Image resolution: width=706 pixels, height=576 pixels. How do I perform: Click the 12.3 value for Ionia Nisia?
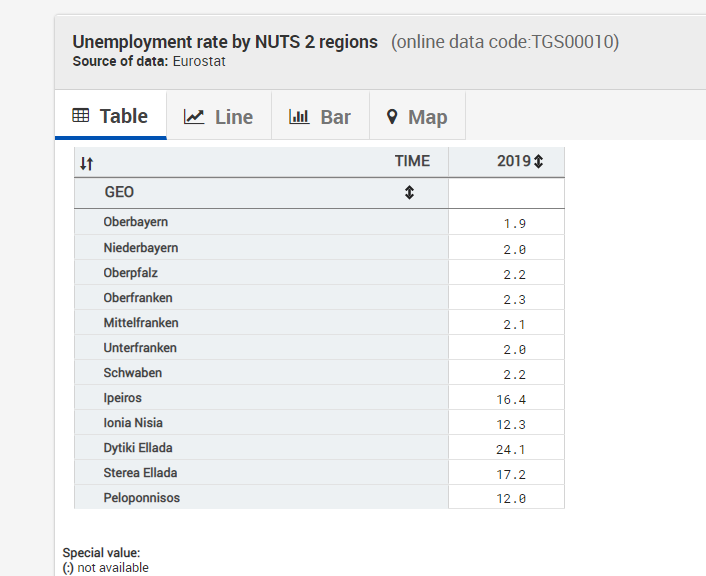[511, 425]
